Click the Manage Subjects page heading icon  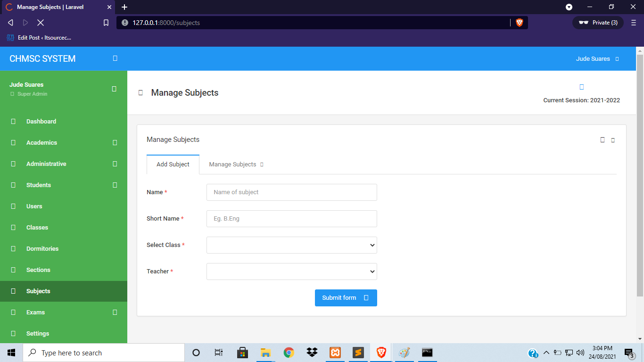[140, 92]
